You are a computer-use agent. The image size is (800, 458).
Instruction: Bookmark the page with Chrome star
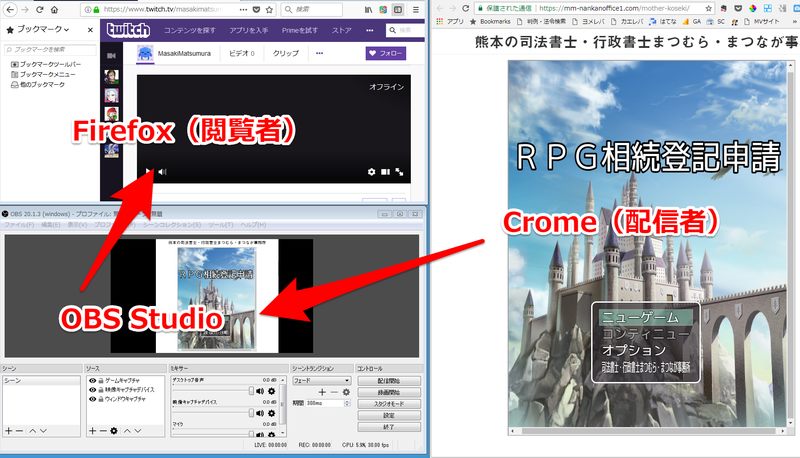(709, 8)
